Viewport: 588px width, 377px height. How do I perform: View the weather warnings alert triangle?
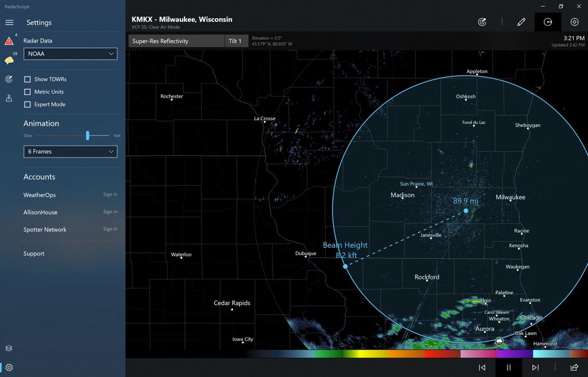point(9,41)
